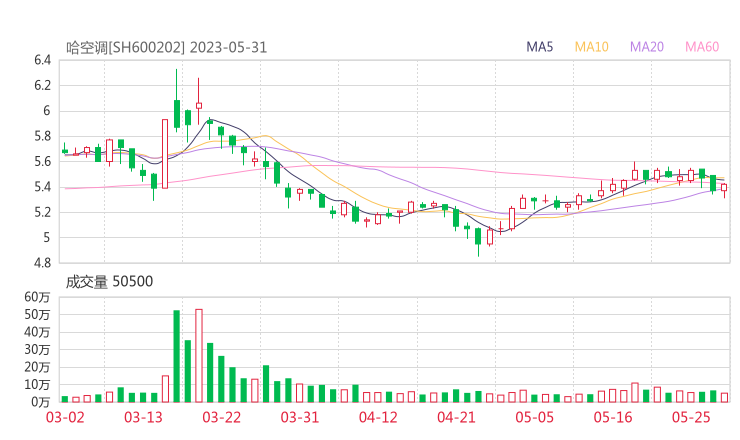
Task: Click the 04-21 date axis label
Action: click(x=456, y=417)
